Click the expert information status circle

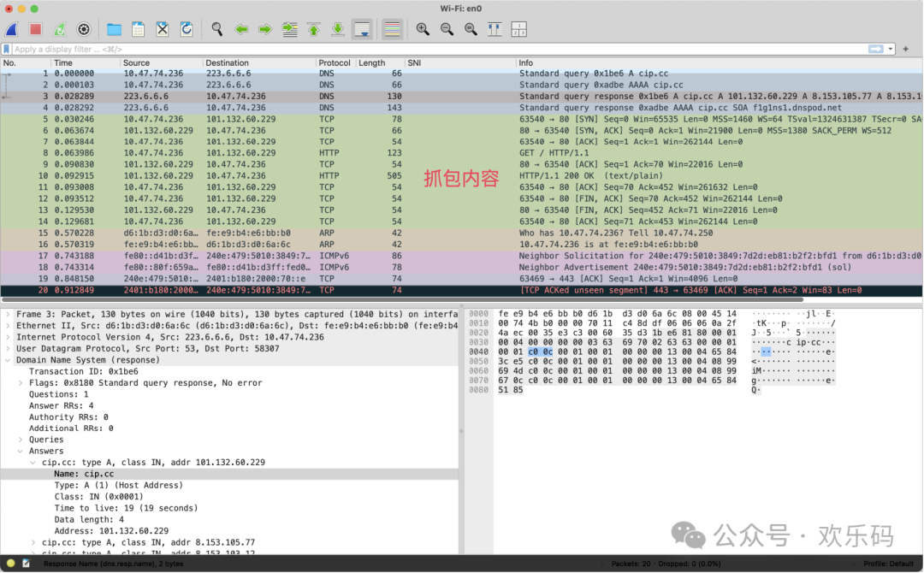click(x=10, y=564)
